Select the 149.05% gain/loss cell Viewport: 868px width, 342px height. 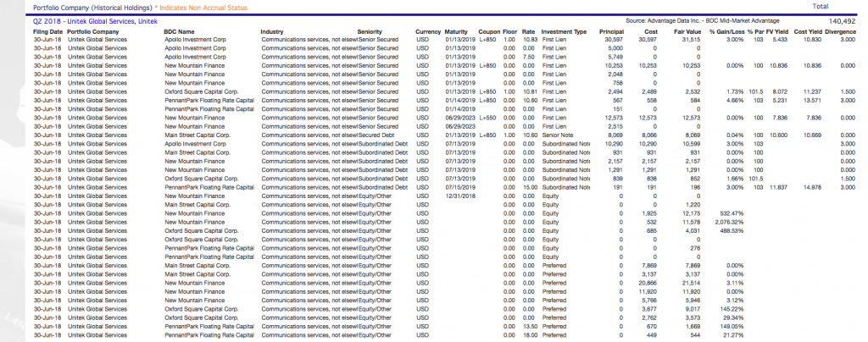(731, 326)
